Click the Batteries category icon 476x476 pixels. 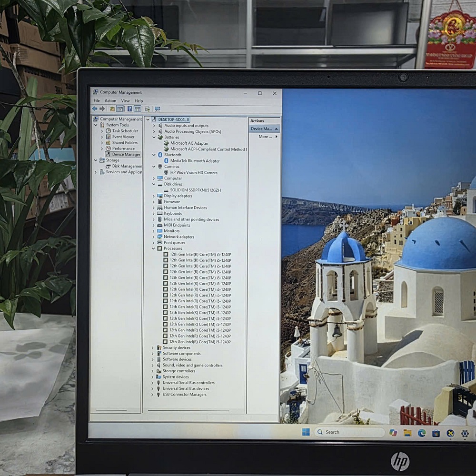[160, 137]
